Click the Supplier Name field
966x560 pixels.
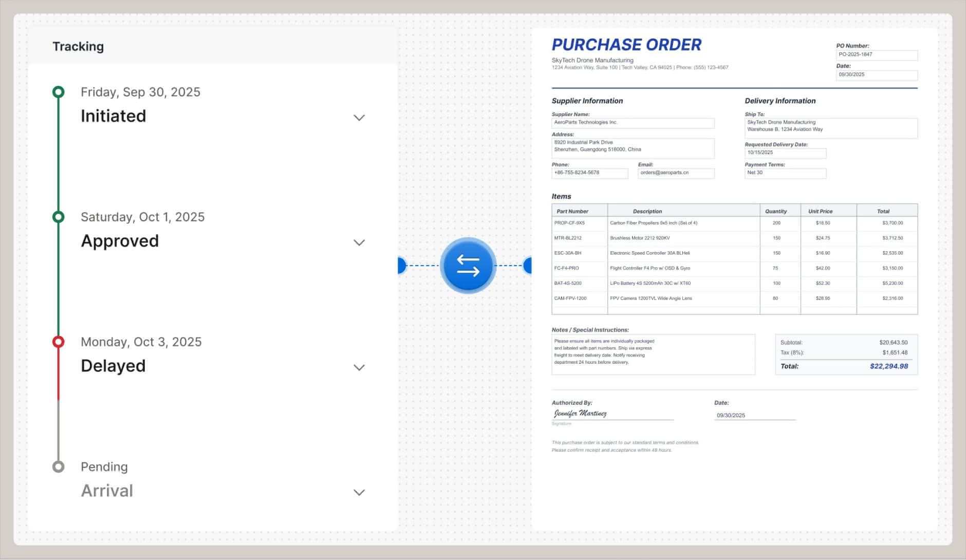pyautogui.click(x=633, y=123)
